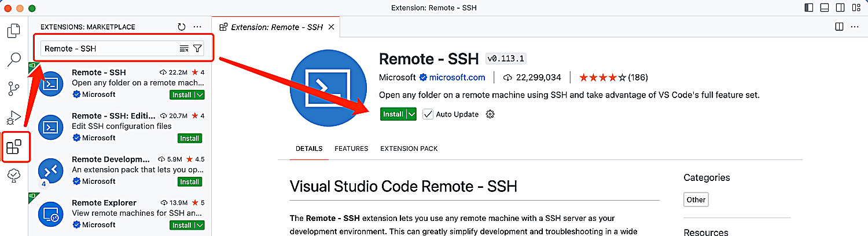Open the Source Control view
The image size is (868, 236).
[x=14, y=89]
